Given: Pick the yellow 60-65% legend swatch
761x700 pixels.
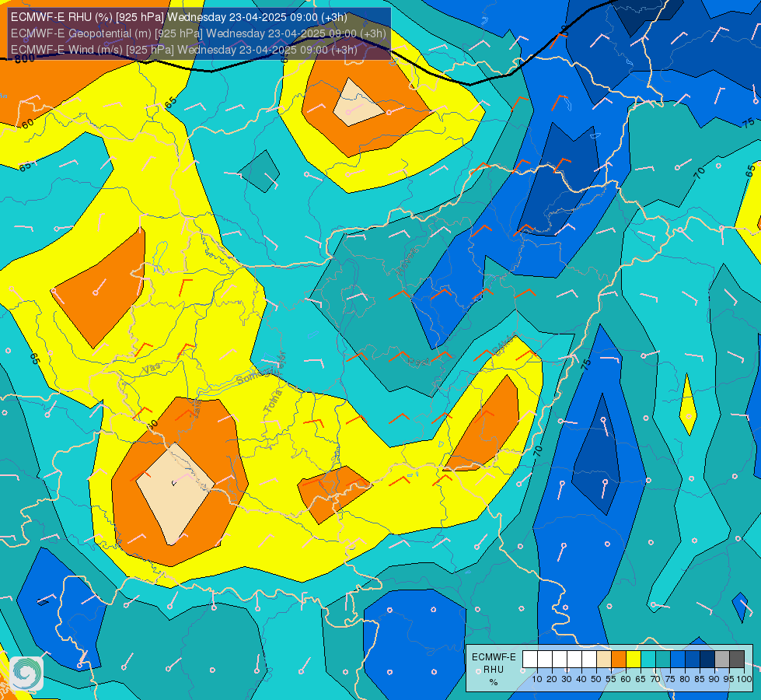Looking at the screenshot, I should tap(634, 660).
